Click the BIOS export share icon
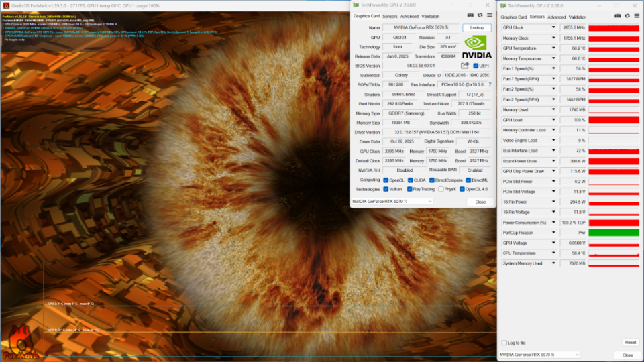Viewport: 644px width, 362px height. point(465,66)
